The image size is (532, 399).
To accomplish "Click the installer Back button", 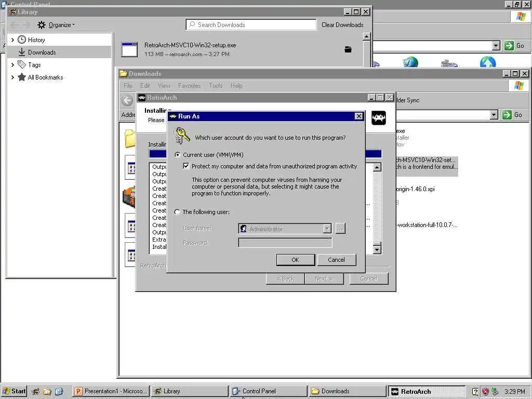I will (285, 278).
